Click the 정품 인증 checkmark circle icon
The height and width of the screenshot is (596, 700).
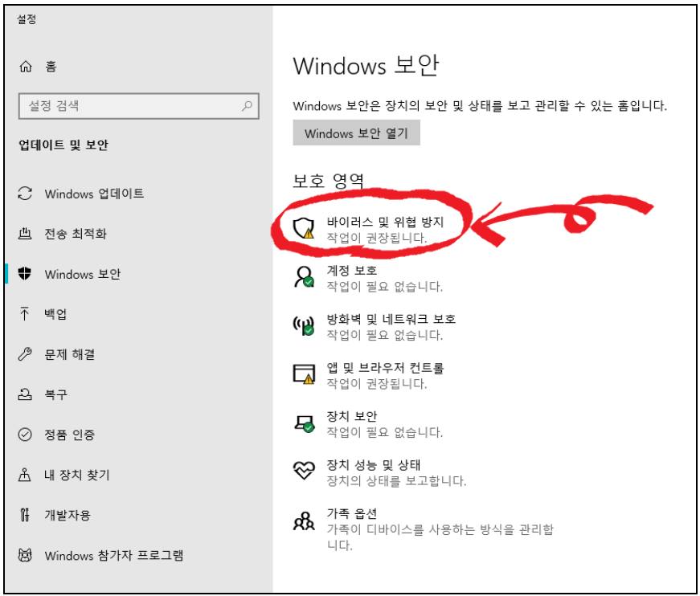25,434
